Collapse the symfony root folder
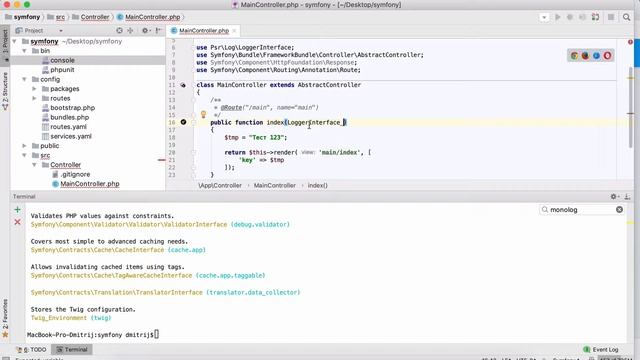The height and width of the screenshot is (360, 640). (x=15, y=41)
